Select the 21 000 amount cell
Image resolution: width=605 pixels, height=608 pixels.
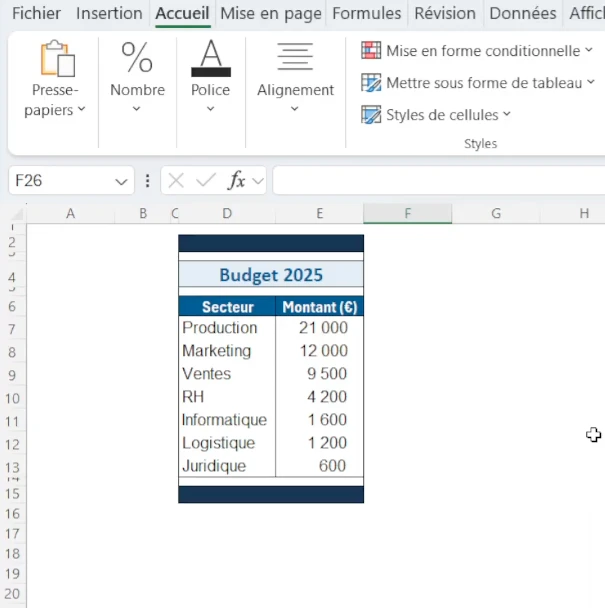(320, 328)
